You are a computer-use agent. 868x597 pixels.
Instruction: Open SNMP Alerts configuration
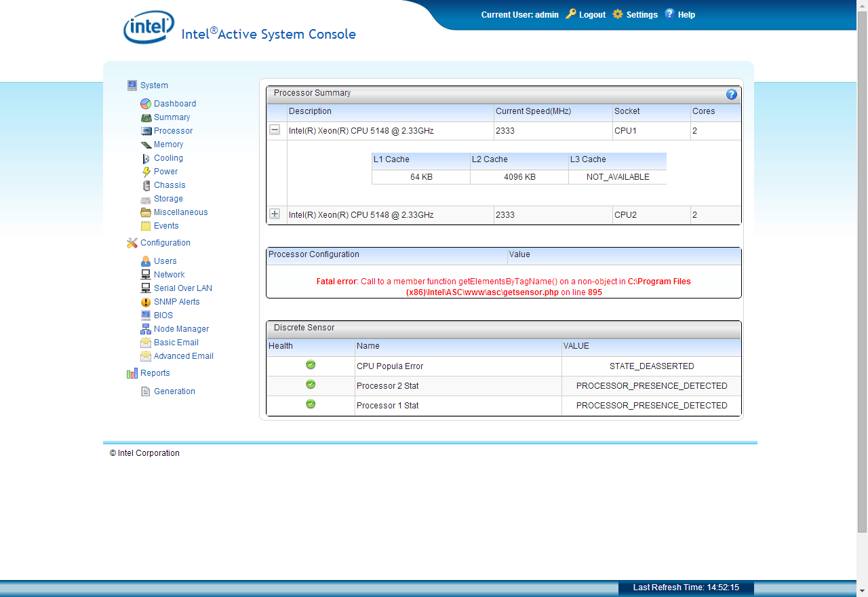coord(177,302)
